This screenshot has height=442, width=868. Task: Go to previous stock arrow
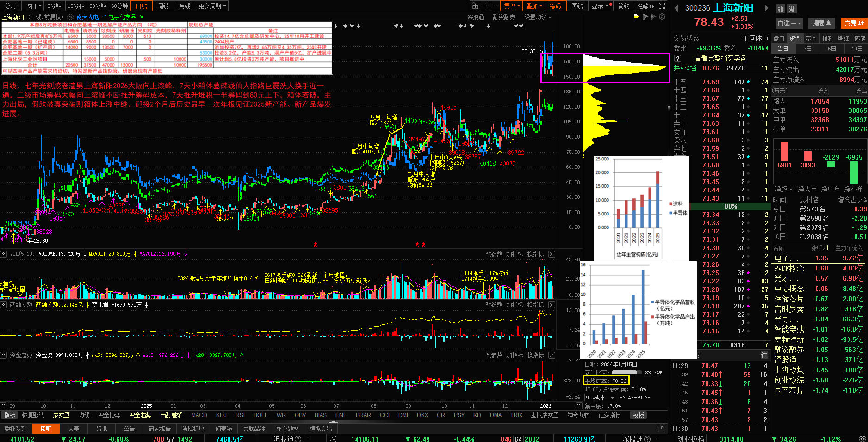tap(676, 8)
